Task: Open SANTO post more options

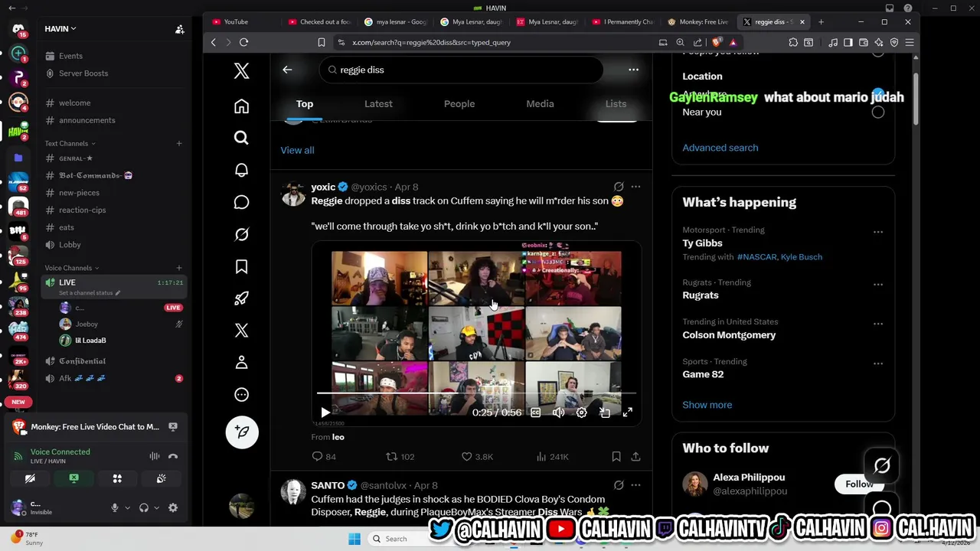Action: [x=635, y=485]
